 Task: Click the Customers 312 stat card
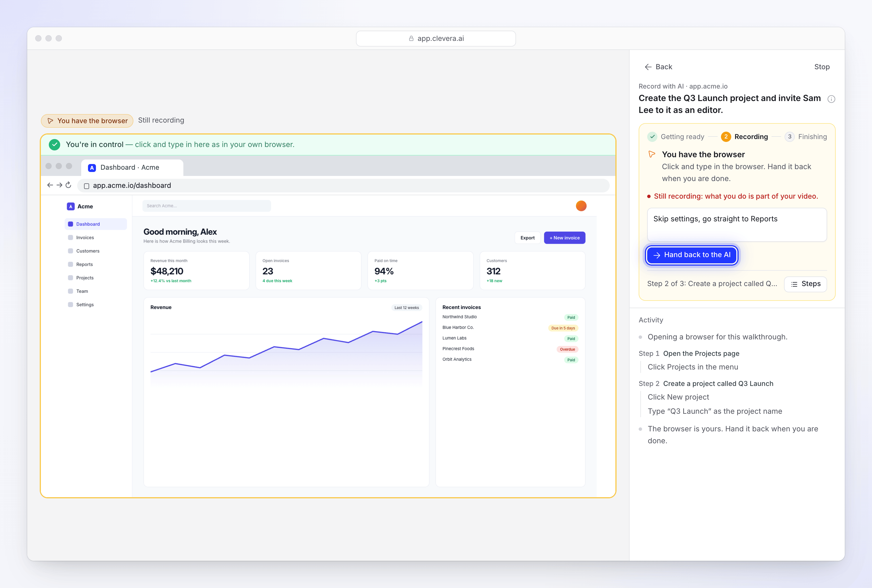tap(532, 270)
